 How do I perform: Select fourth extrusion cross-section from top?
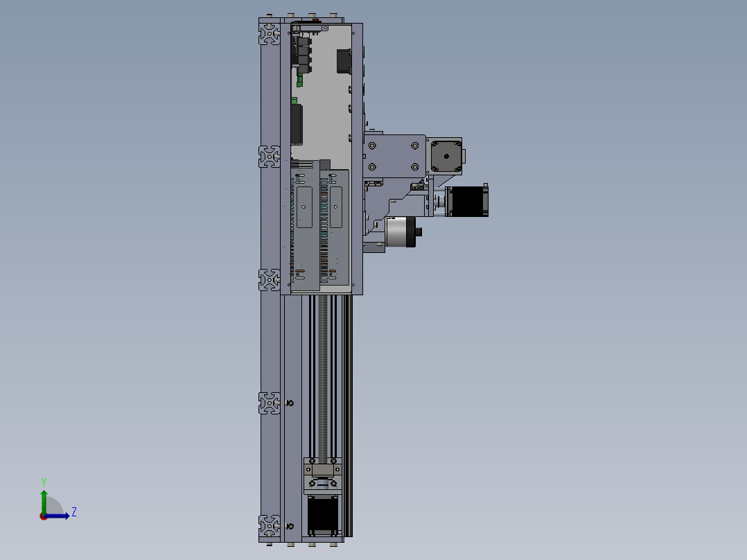pos(270,403)
